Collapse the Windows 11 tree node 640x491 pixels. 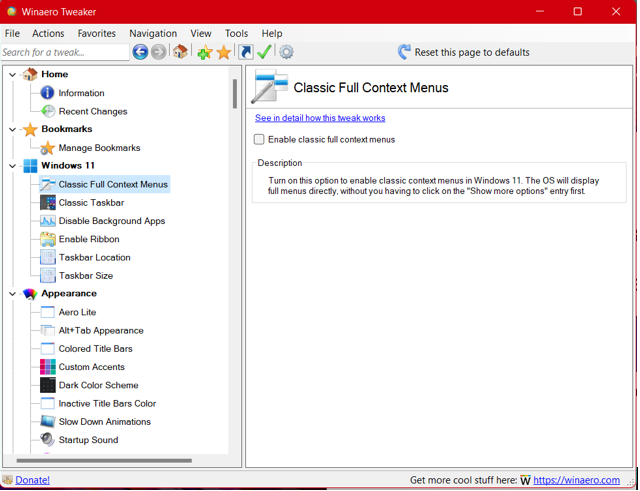point(13,166)
